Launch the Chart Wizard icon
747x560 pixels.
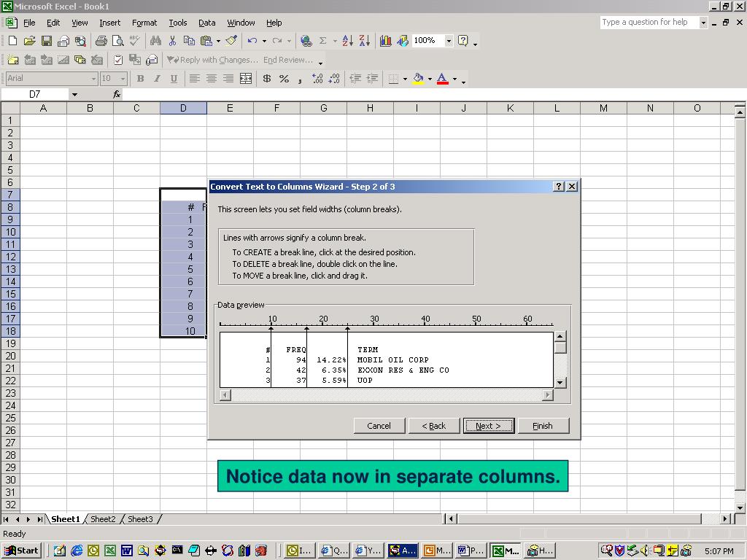[x=385, y=41]
